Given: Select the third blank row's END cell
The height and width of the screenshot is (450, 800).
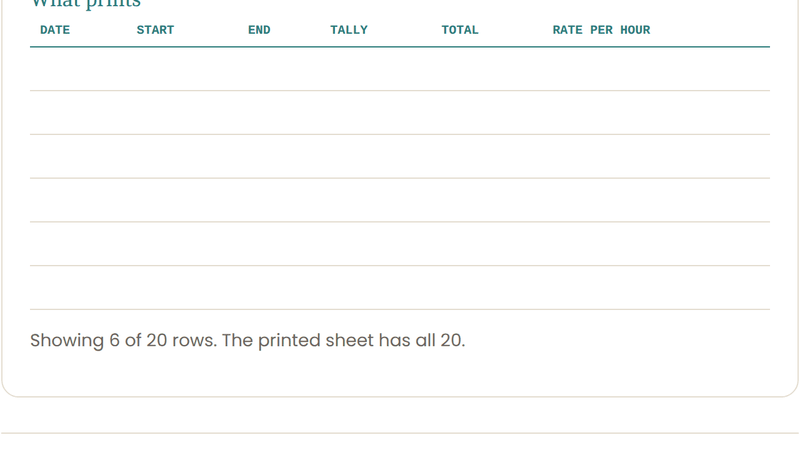Looking at the screenshot, I should coord(279,157).
